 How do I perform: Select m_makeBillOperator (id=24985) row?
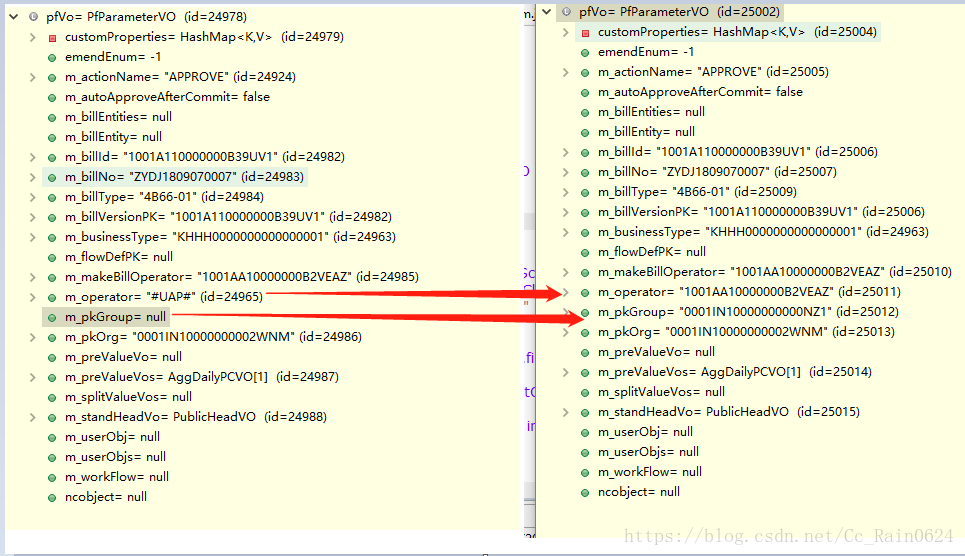click(x=242, y=276)
